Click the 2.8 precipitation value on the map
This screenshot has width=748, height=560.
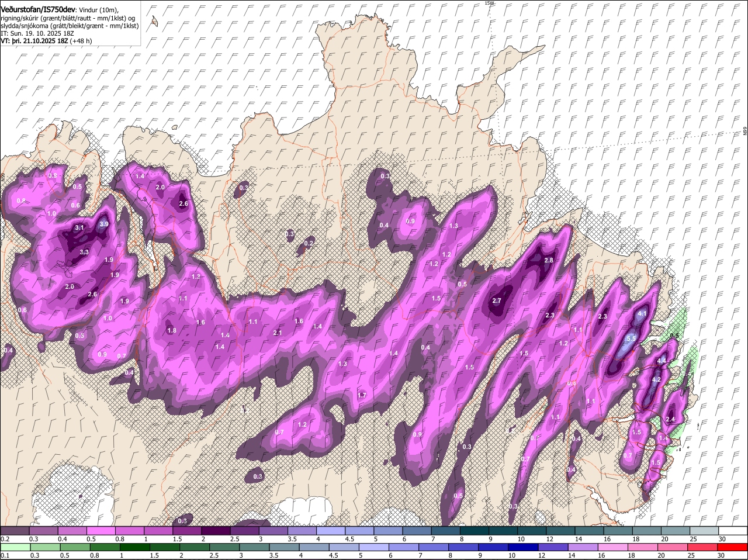tap(549, 260)
